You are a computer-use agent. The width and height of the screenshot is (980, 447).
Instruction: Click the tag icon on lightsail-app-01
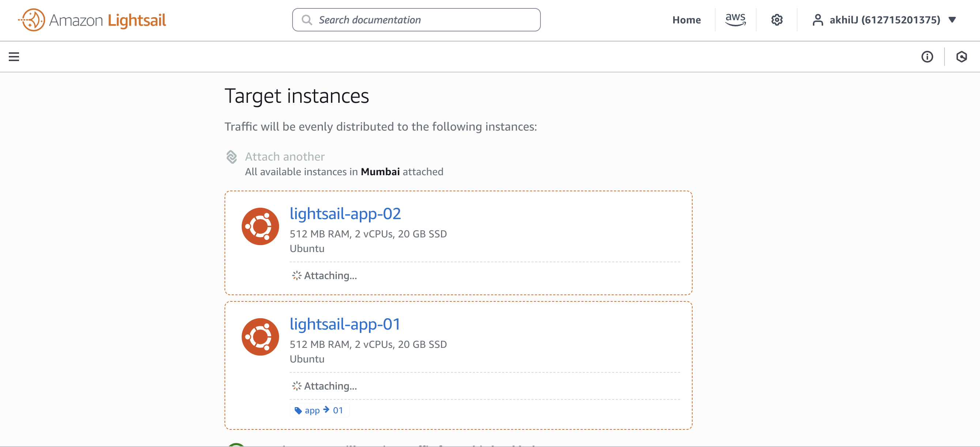coord(298,410)
